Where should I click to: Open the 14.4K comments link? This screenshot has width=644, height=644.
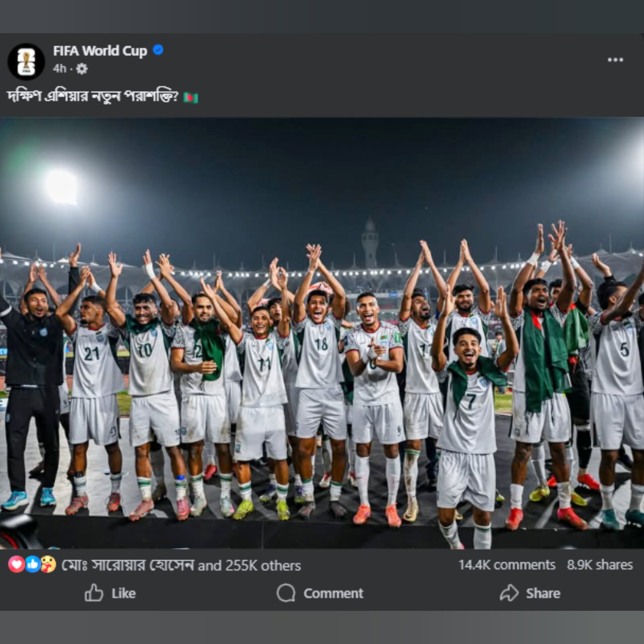[507, 565]
